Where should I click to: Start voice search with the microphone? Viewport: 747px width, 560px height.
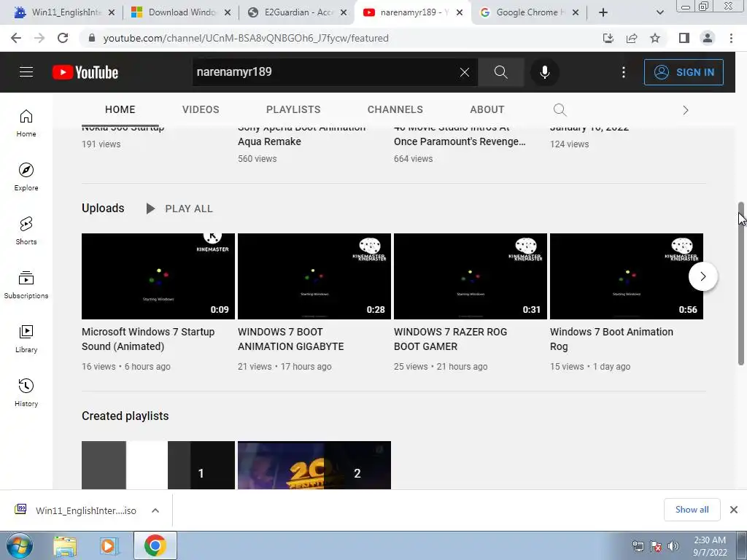point(544,72)
